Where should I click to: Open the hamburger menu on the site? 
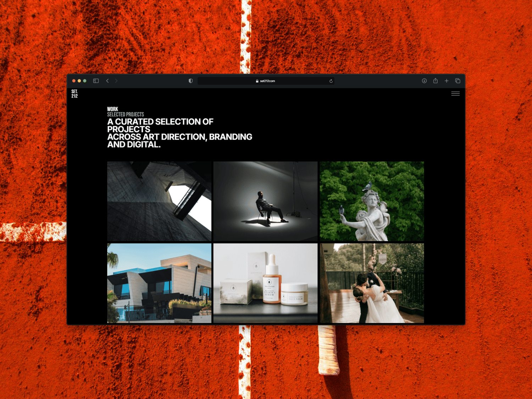tap(455, 94)
